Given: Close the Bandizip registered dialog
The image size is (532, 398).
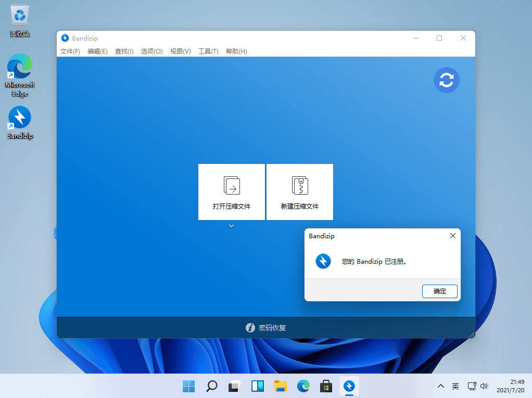Looking at the screenshot, I should pyautogui.click(x=452, y=236).
